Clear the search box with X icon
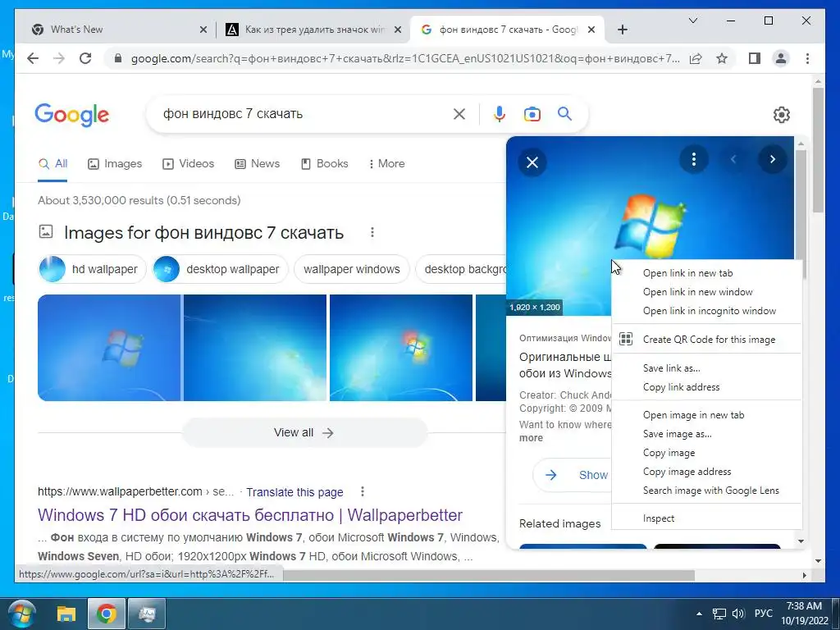Image resolution: width=840 pixels, height=630 pixels. 459,113
